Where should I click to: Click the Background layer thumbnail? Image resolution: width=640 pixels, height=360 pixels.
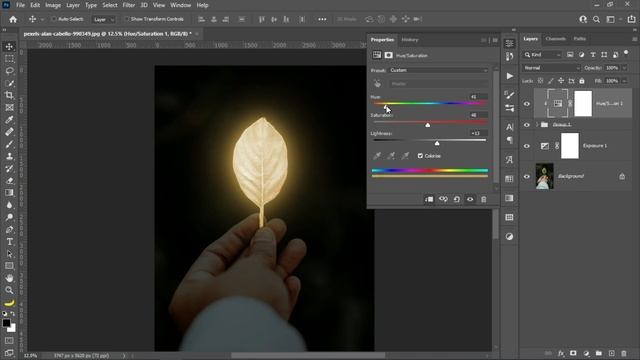pos(544,176)
